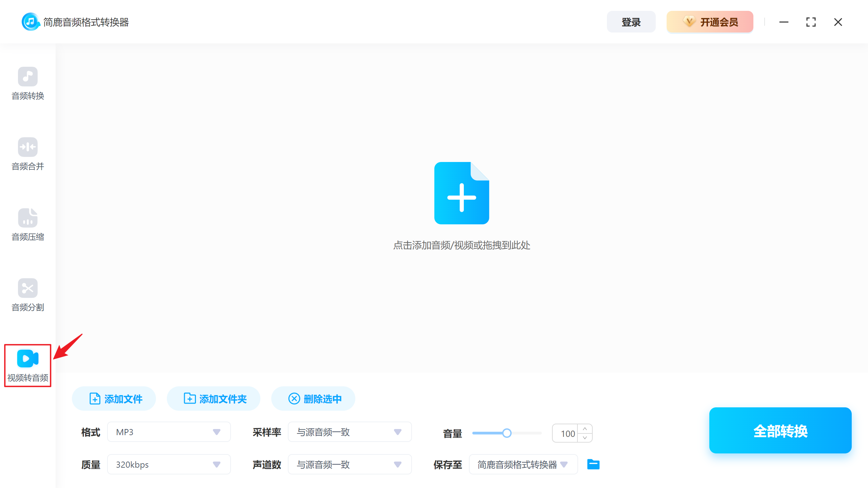Expand the 质量 320kbps dropdown
This screenshot has height=488, width=868.
point(169,464)
